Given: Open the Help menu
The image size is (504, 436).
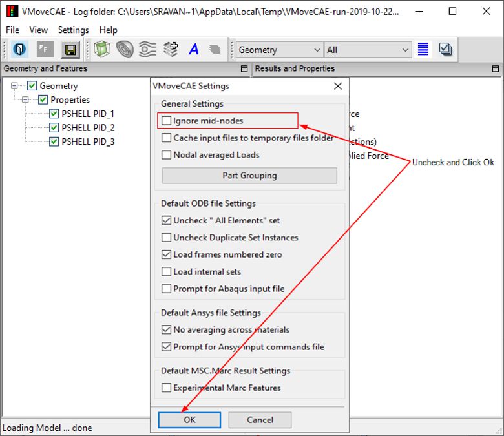Looking at the screenshot, I should point(108,30).
